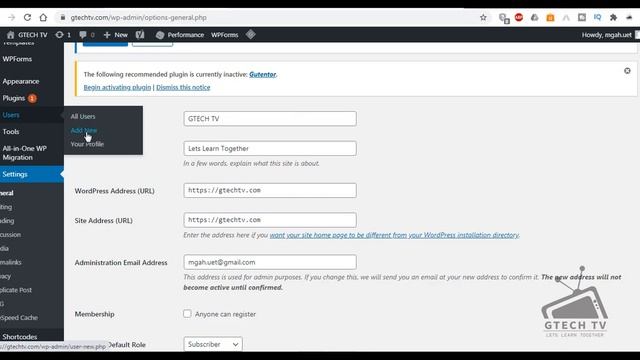This screenshot has height=360, width=640.
Task: Click the browser forward arrow
Action: point(11,18)
